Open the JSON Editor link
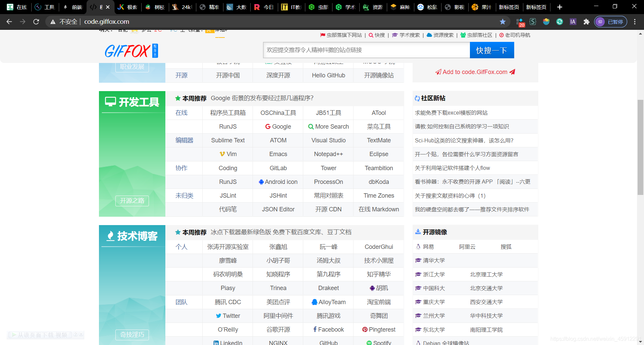The width and height of the screenshot is (644, 345). coord(278,209)
